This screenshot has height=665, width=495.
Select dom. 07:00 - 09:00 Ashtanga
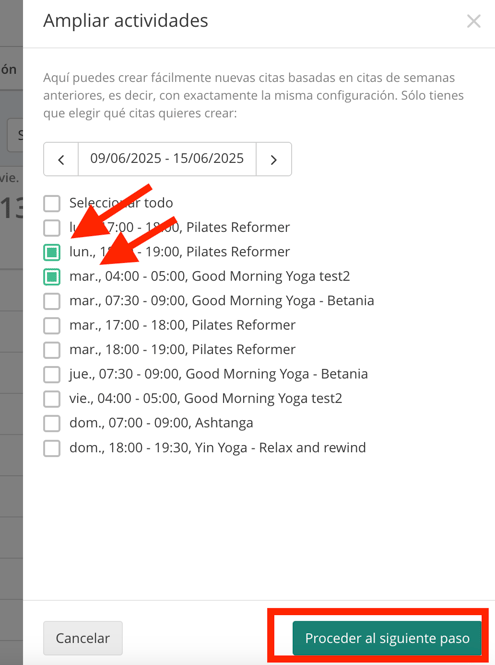[x=52, y=423]
